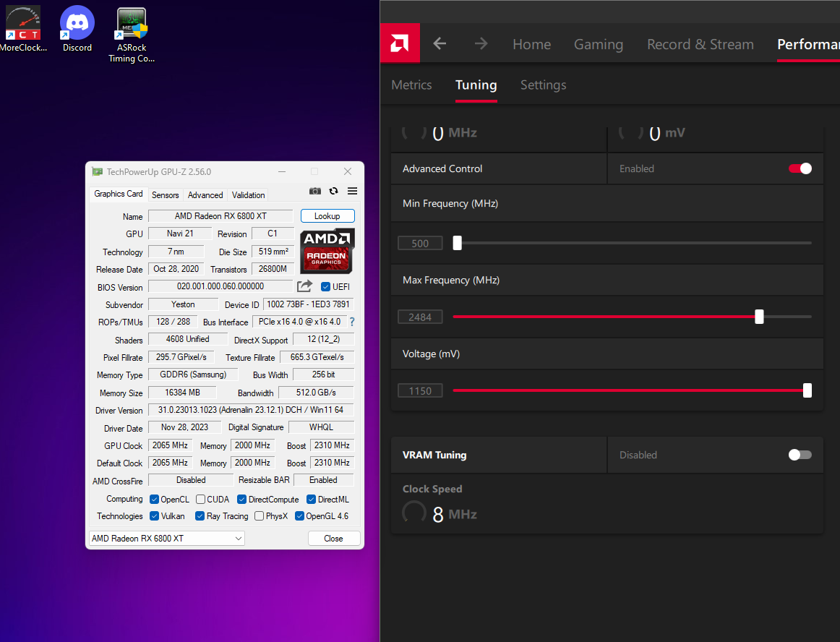Select the Metrics sub-tab
The image size is (840, 642).
point(411,85)
